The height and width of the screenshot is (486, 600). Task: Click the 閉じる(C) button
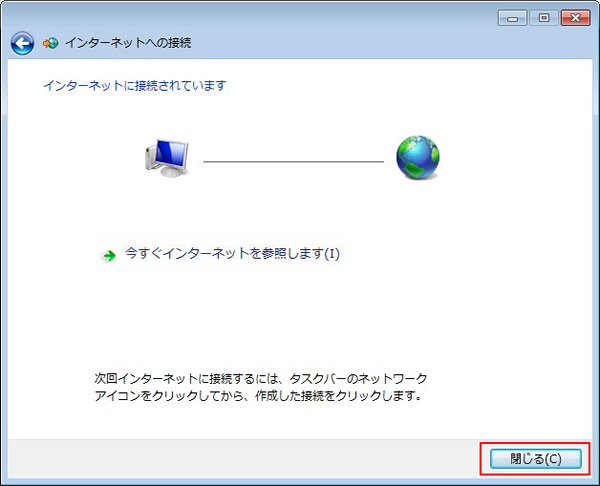[535, 458]
